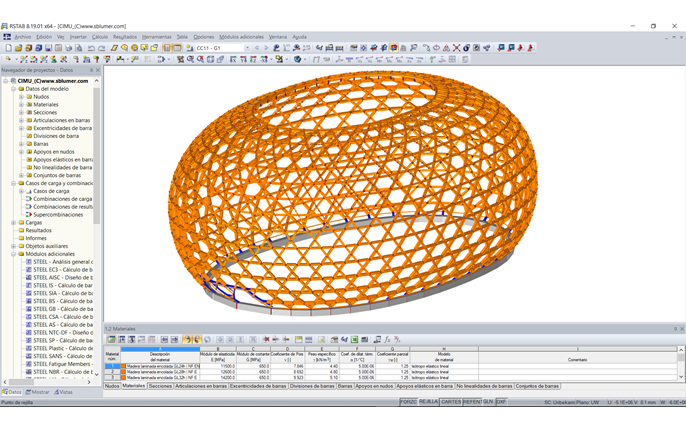Select Combinaciones de carga tree item
This screenshot has width=686, height=429.
[59, 199]
